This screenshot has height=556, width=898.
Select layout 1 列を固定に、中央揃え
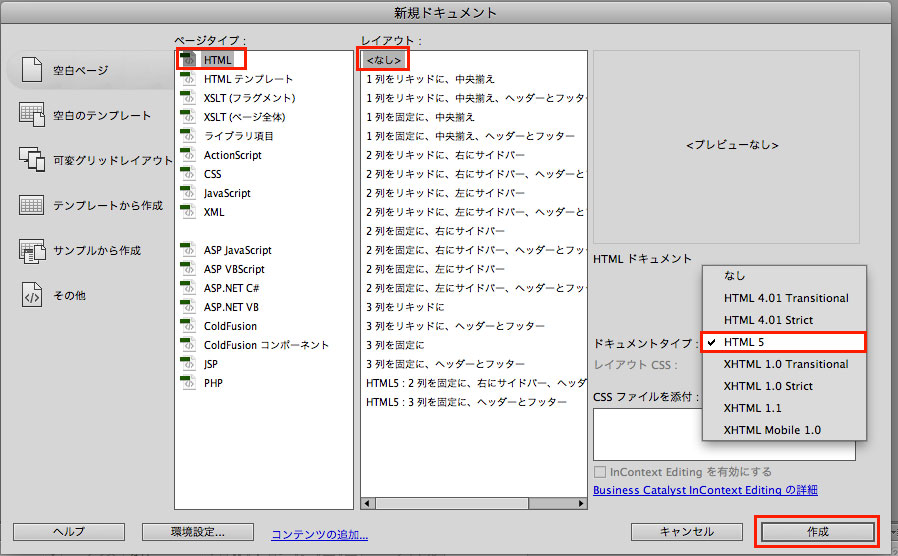[x=420, y=117]
